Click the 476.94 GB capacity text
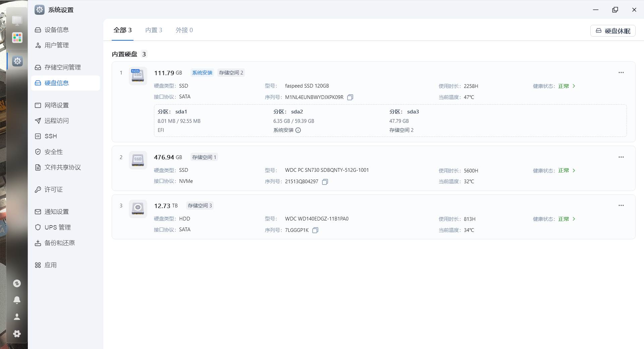 pyautogui.click(x=168, y=157)
